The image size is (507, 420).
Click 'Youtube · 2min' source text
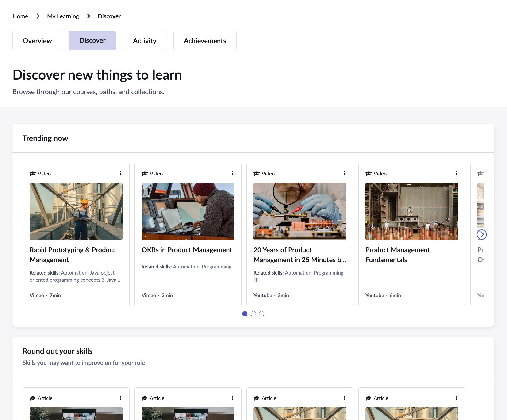(x=271, y=295)
